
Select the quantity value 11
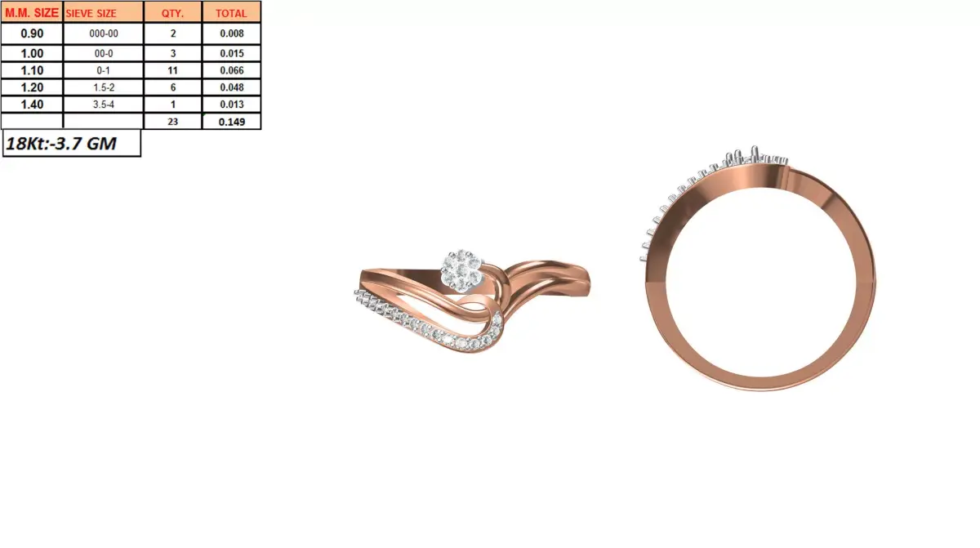click(x=172, y=70)
